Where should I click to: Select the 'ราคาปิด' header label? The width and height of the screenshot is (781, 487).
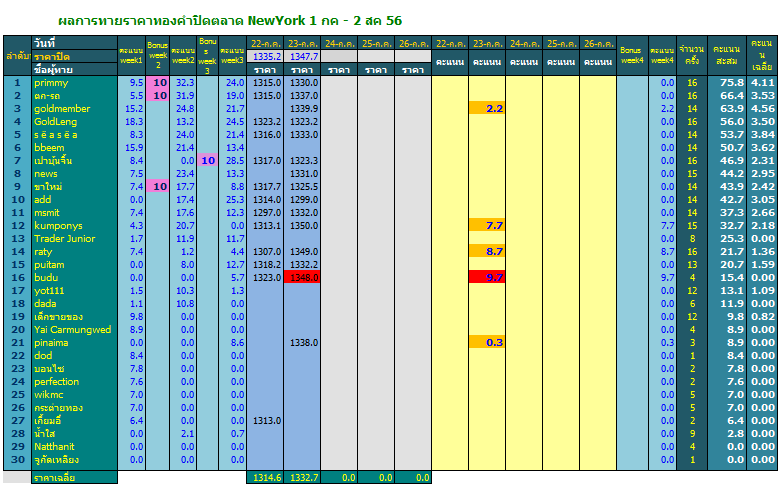click(74, 56)
